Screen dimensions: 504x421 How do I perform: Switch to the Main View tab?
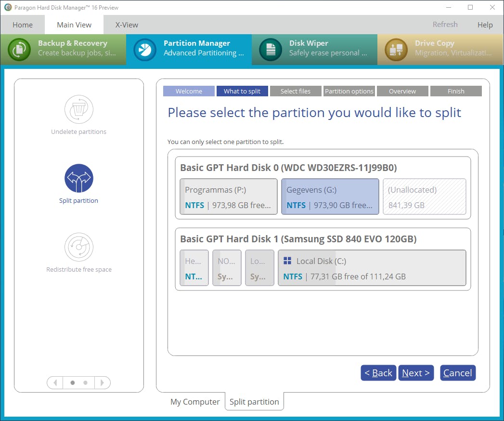point(74,25)
